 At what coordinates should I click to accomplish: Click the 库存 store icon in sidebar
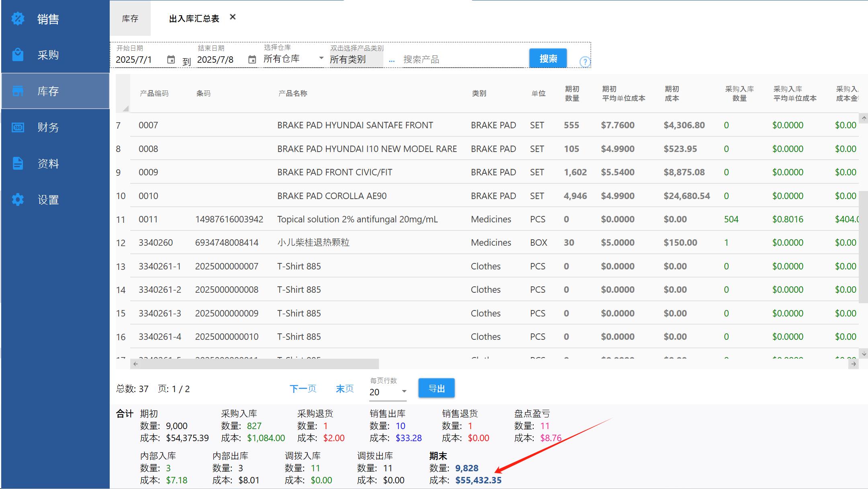[18, 91]
